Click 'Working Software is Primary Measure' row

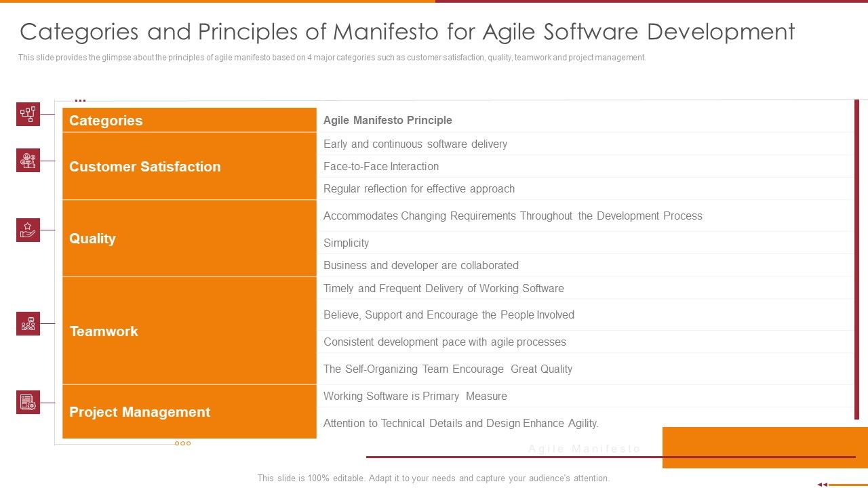click(x=585, y=396)
